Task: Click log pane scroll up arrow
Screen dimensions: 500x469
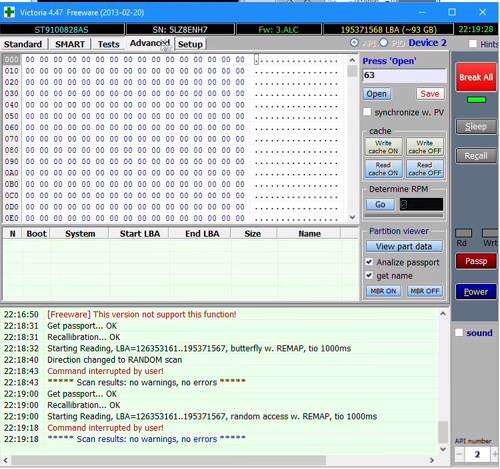Action: [x=443, y=314]
